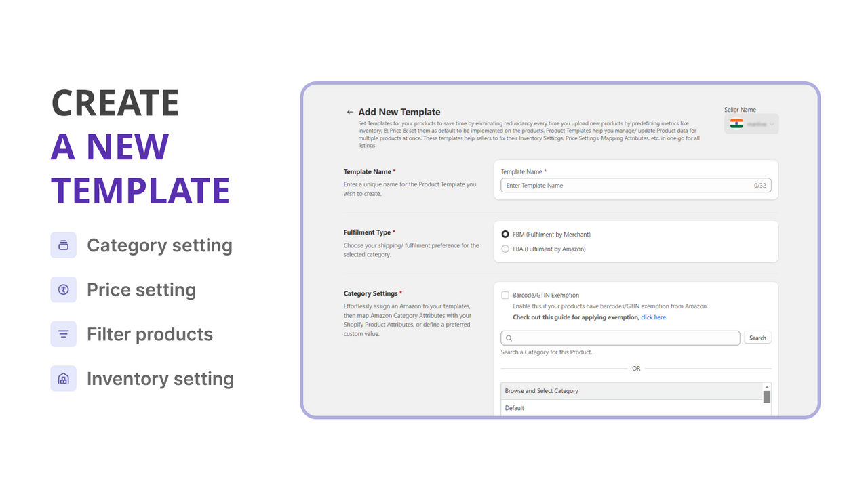Click the India flag in Seller Name
Image resolution: width=868 pixels, height=488 pixels.
tap(736, 124)
